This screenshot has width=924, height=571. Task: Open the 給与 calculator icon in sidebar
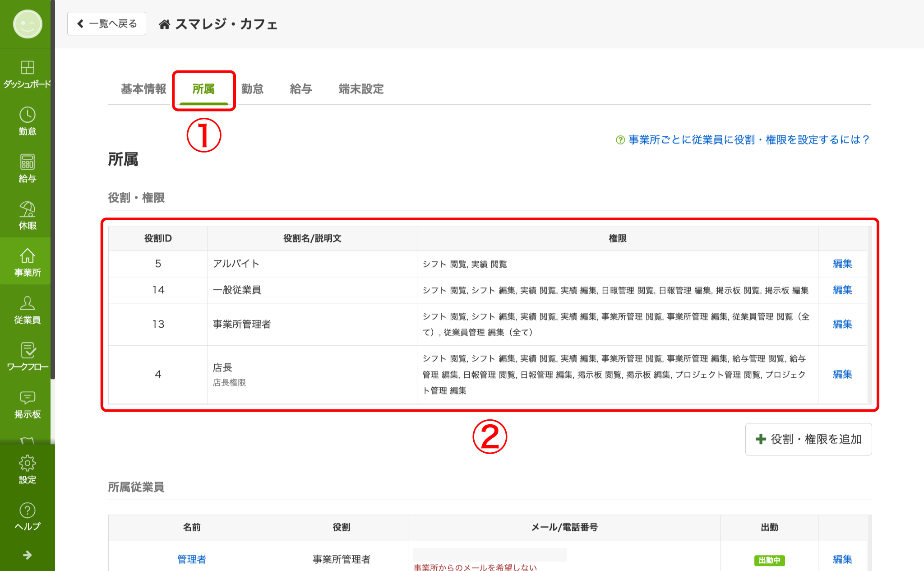pyautogui.click(x=27, y=162)
